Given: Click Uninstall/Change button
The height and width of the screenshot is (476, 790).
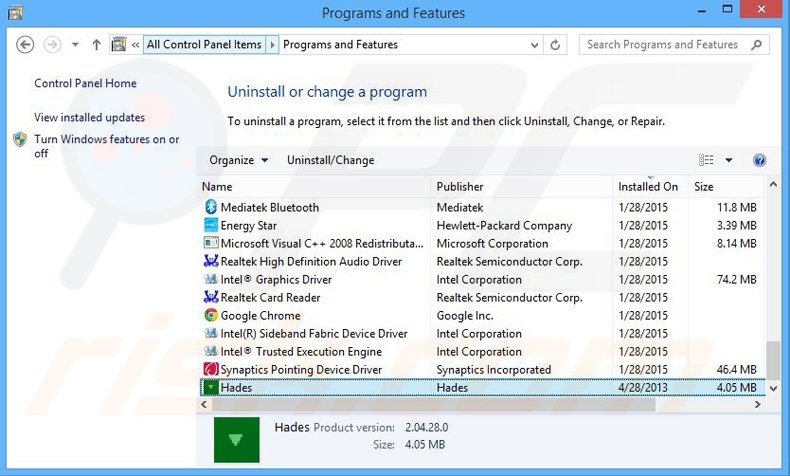Looking at the screenshot, I should tap(331, 160).
